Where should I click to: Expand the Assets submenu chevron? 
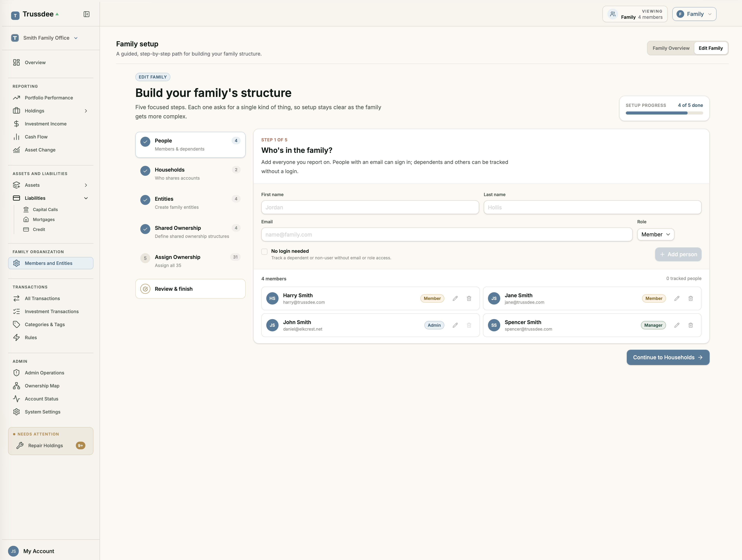point(86,185)
